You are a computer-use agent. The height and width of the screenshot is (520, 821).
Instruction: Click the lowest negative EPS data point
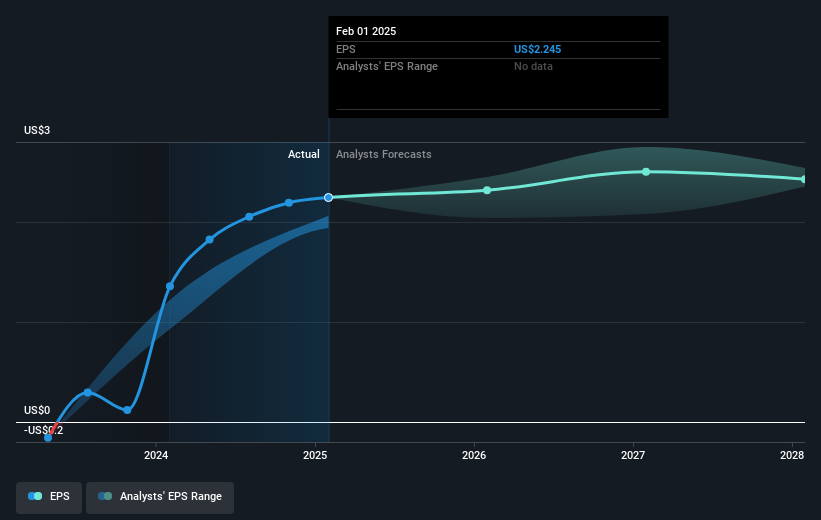(x=48, y=438)
